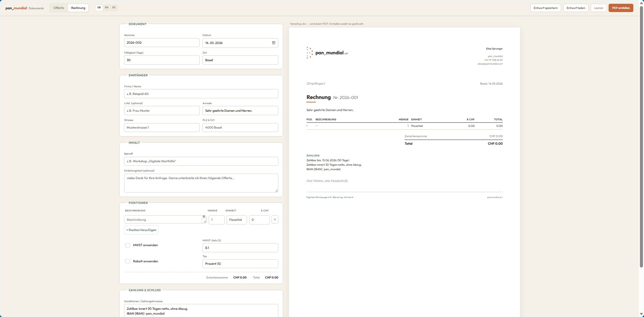Enable the Rabatt anwenden checkbox
This screenshot has width=644, height=317.
pyautogui.click(x=127, y=261)
